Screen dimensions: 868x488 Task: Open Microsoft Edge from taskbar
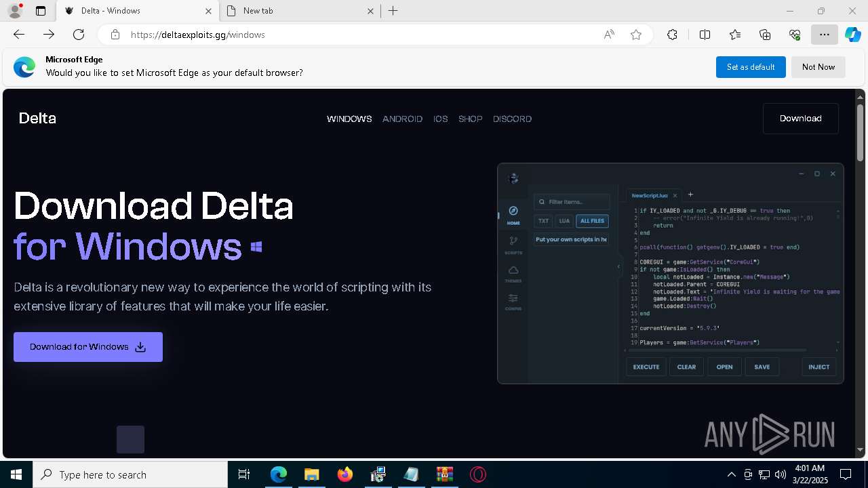(x=279, y=474)
